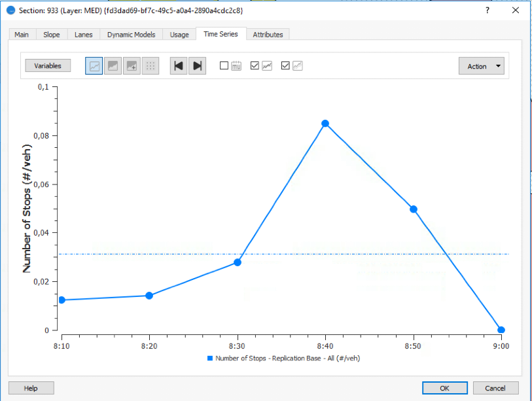Jump to the previous time interval

[x=179, y=66]
